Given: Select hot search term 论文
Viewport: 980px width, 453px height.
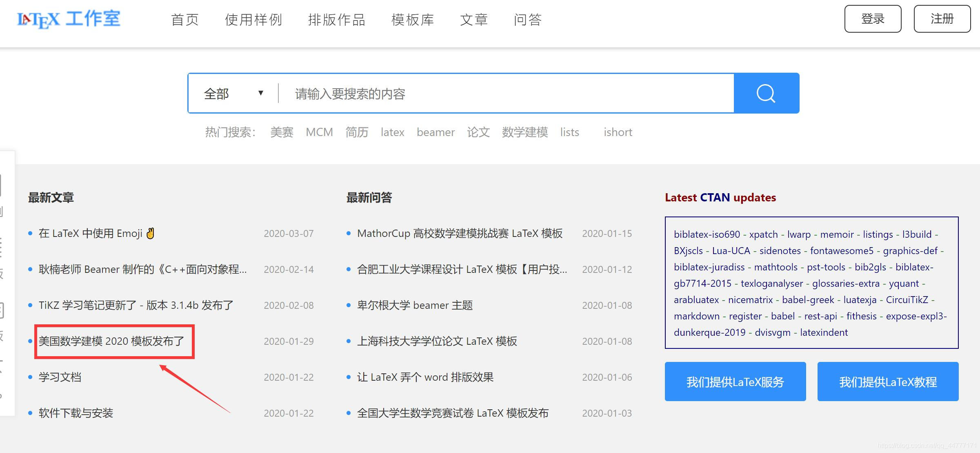Looking at the screenshot, I should click(x=478, y=132).
